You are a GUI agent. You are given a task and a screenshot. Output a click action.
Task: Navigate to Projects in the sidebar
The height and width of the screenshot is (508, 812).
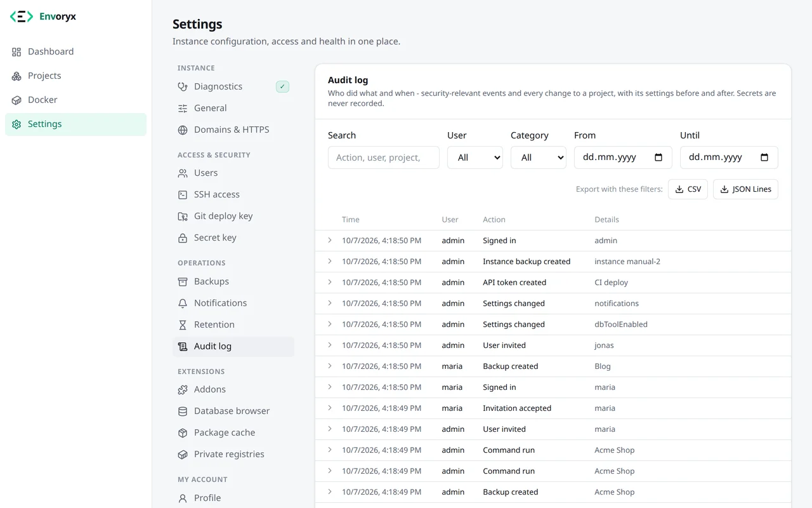click(x=75, y=76)
